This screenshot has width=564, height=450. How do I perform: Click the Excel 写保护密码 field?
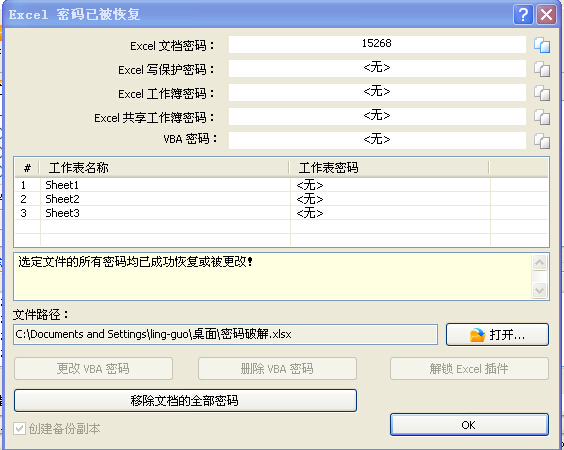(x=377, y=68)
